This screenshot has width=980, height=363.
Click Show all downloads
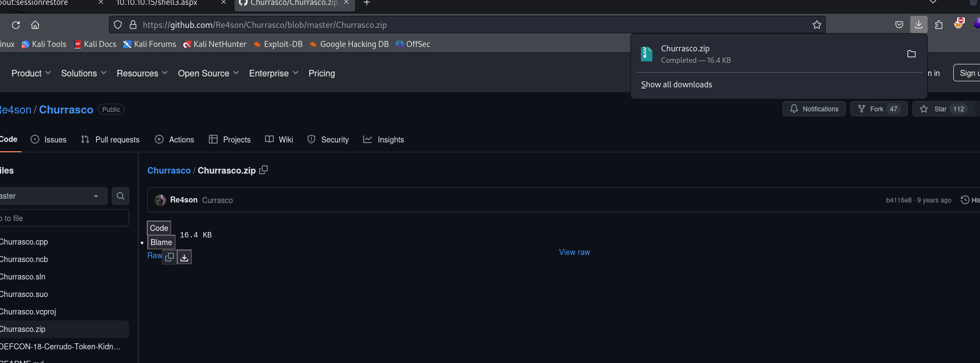(676, 85)
